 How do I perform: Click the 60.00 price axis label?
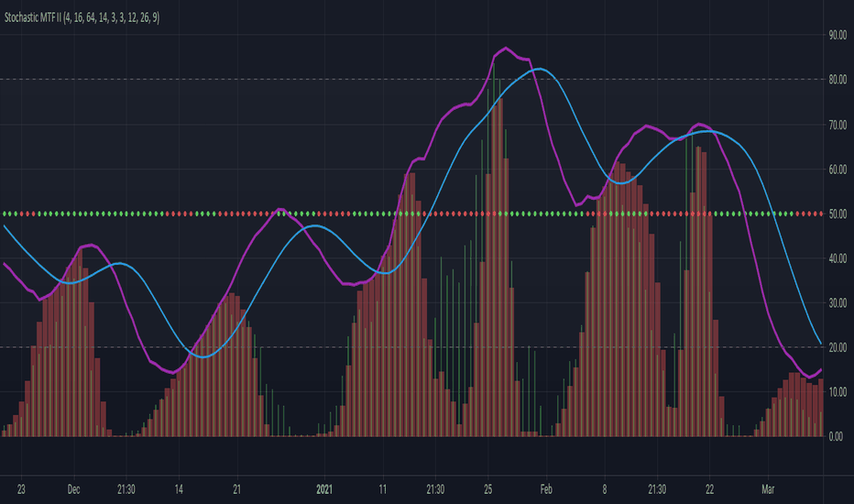pyautogui.click(x=838, y=170)
